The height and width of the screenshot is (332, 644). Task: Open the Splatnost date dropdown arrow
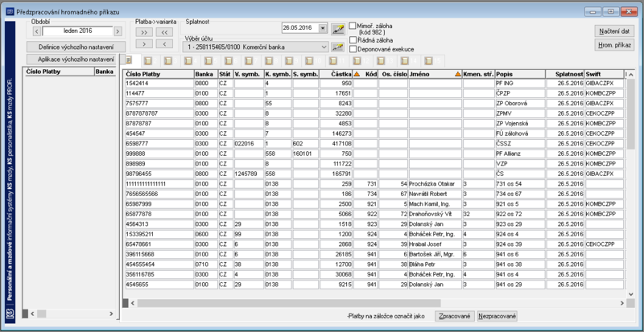pyautogui.click(x=324, y=28)
